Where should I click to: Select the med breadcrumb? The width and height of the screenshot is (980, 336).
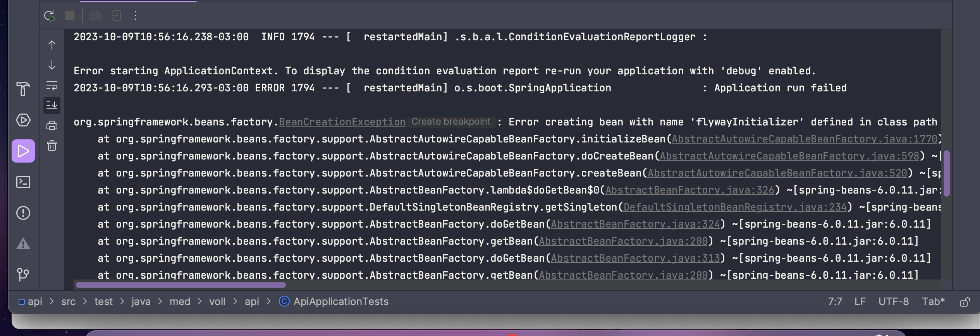point(180,302)
